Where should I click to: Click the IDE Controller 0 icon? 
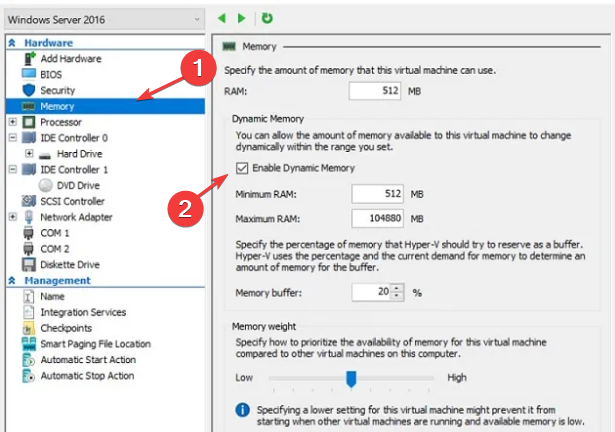(29, 138)
